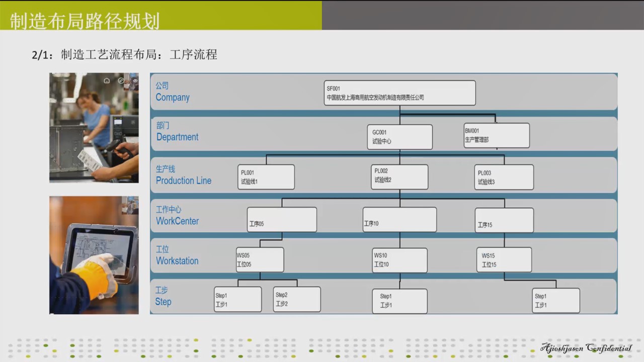Click the small inset thumbnail on tablet photo
Viewport: 644px width, 362px height.
pos(130,205)
